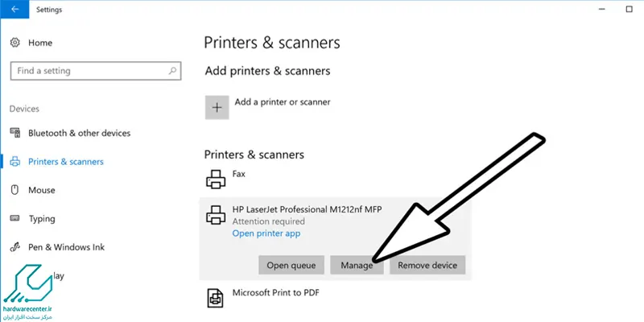
Task: Open the Home settings page
Action: (40, 43)
